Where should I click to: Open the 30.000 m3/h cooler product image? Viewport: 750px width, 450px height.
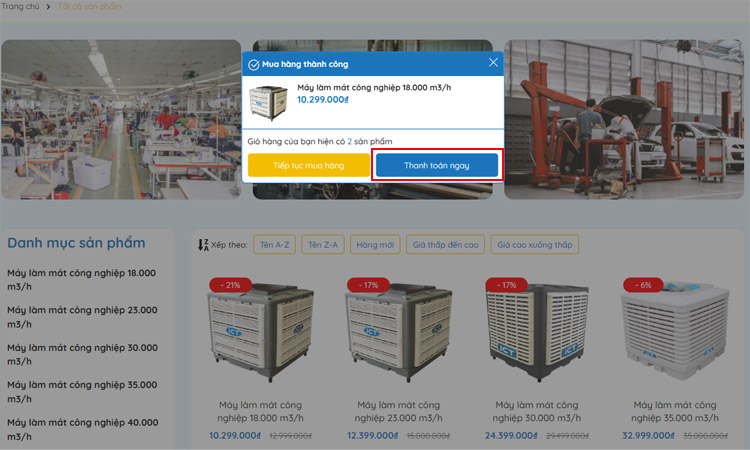click(x=537, y=331)
